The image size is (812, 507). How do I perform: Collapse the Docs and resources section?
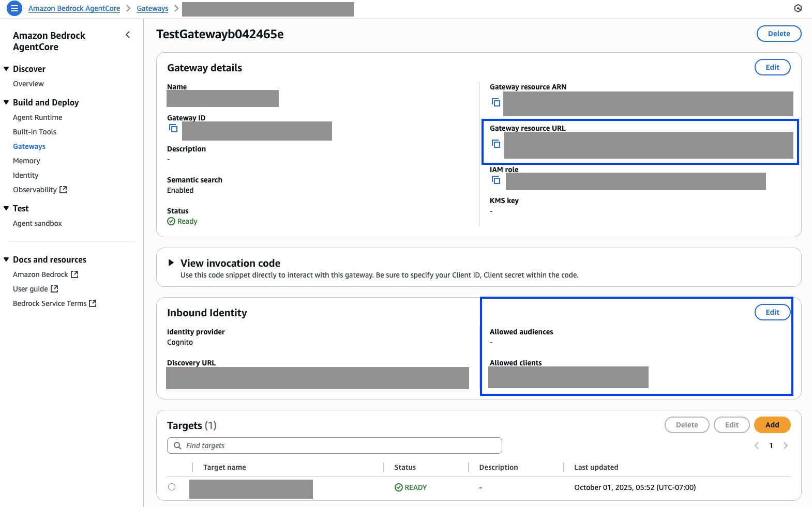click(6, 259)
